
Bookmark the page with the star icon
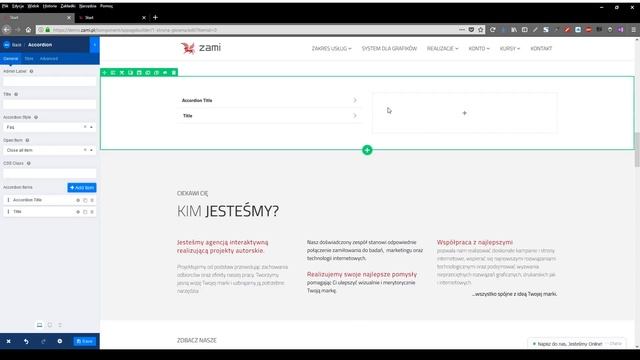tap(481, 30)
